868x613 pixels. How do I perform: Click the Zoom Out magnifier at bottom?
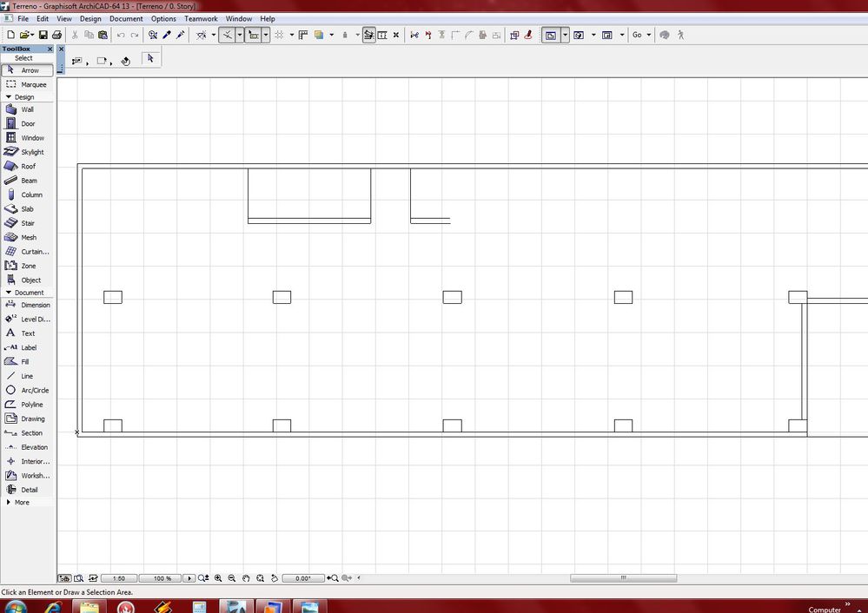pyautogui.click(x=232, y=578)
